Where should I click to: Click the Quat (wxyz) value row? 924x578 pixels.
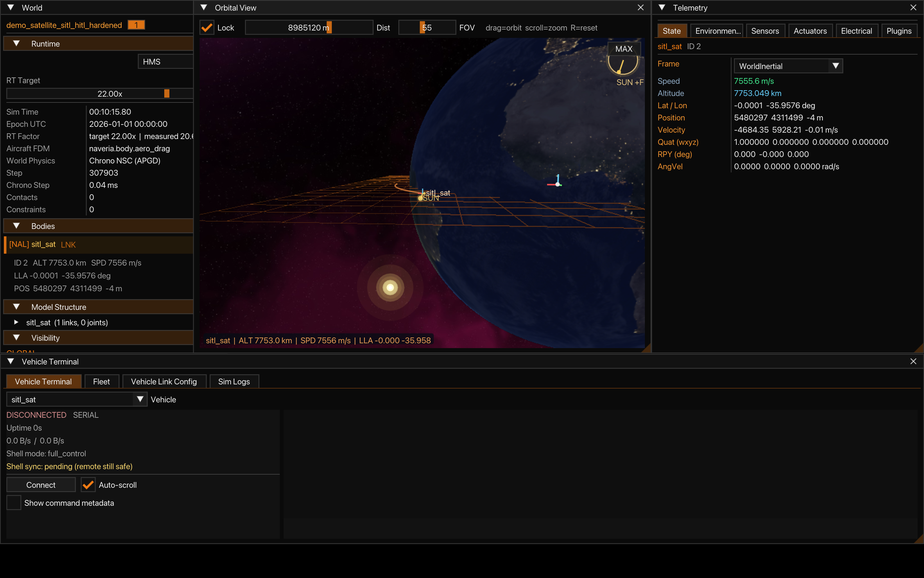(x=811, y=142)
